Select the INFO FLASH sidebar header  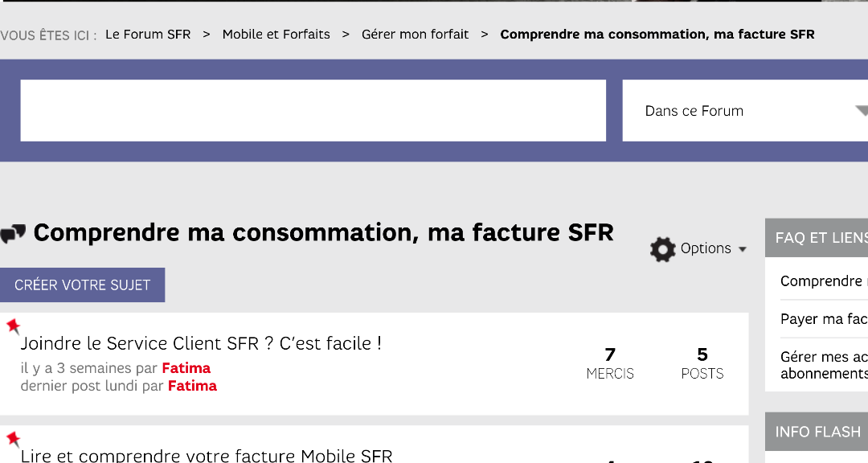817,432
